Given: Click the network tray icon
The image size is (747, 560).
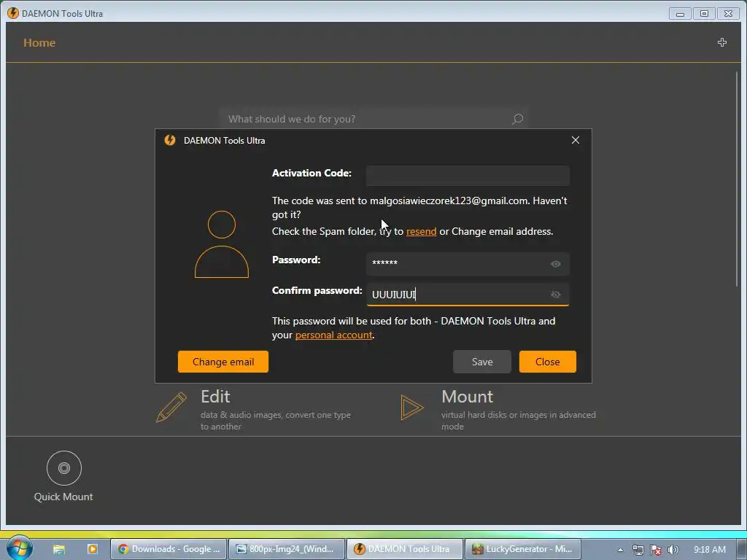Looking at the screenshot, I should tap(638, 550).
